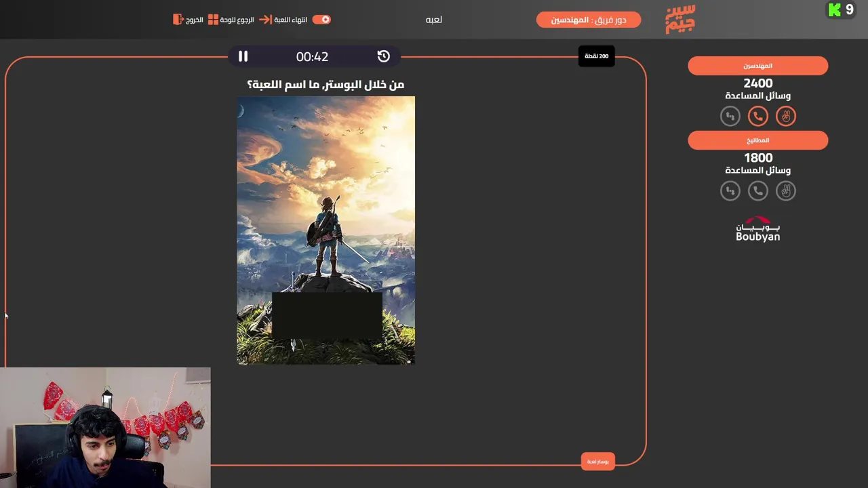868x488 pixels.
Task: Click the انتهاء اللعبة end-game link
Action: pos(291,20)
